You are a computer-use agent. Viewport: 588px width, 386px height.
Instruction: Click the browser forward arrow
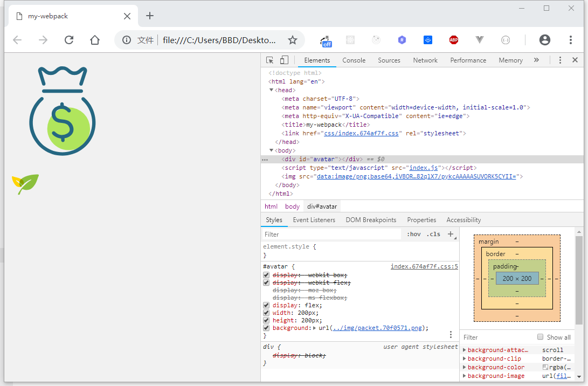43,40
